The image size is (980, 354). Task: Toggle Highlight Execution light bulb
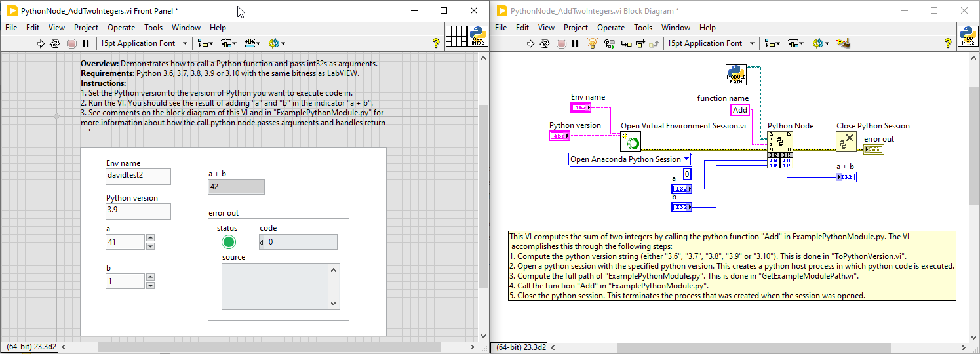tap(592, 43)
